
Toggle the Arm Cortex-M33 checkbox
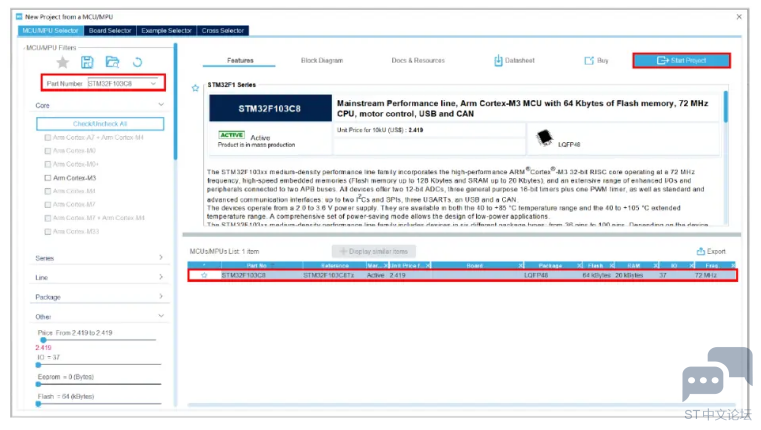pos(48,232)
